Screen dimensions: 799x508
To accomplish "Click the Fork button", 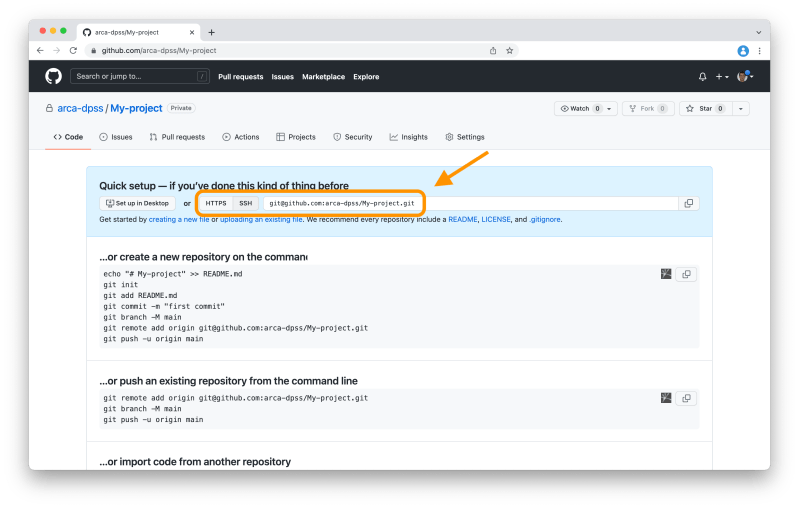I will [648, 109].
